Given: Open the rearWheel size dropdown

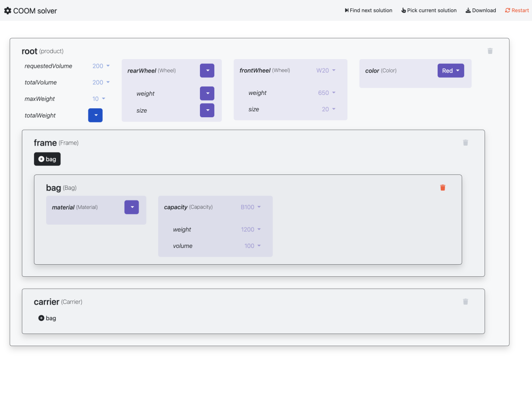Looking at the screenshot, I should [207, 110].
